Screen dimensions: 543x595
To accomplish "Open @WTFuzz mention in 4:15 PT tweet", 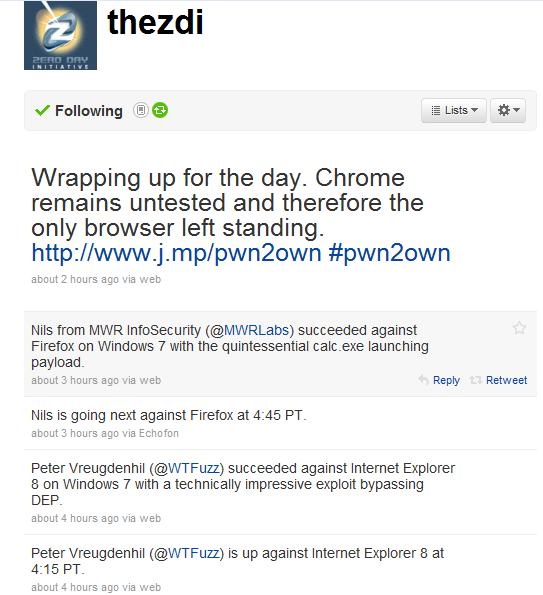I will pos(187,554).
